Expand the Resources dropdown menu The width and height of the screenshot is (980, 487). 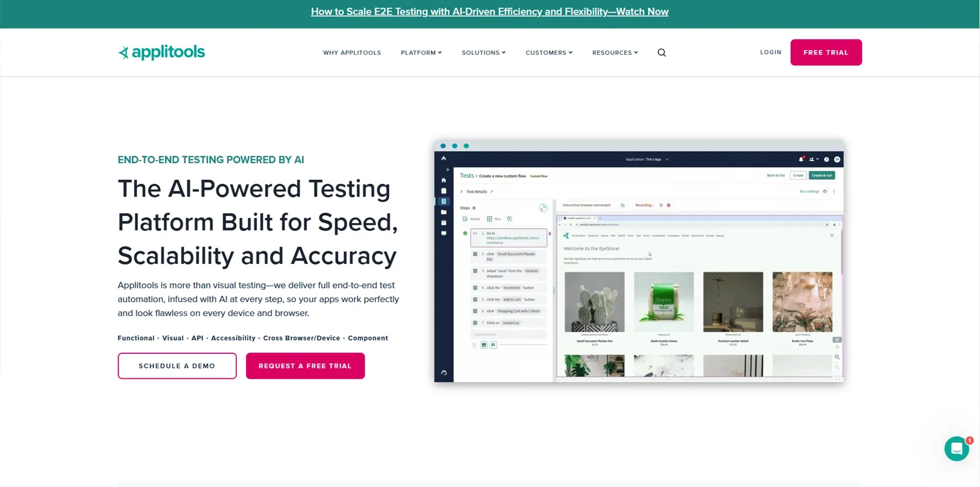click(615, 53)
